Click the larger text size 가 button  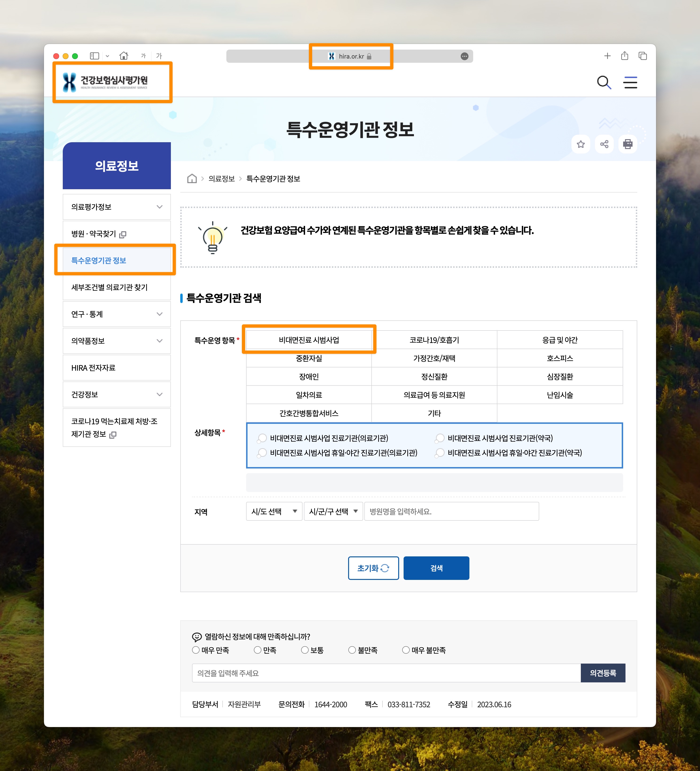pos(159,56)
